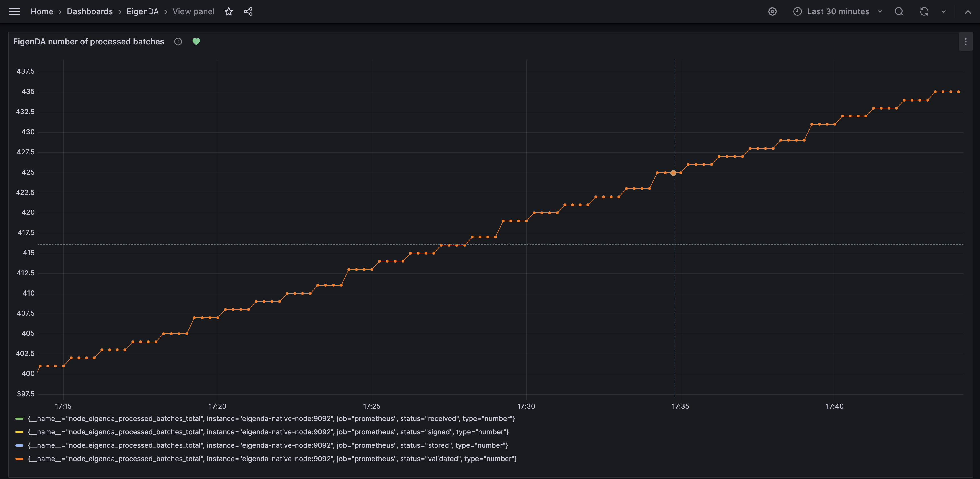
Task: Go to Home breadcrumb
Action: click(x=42, y=11)
